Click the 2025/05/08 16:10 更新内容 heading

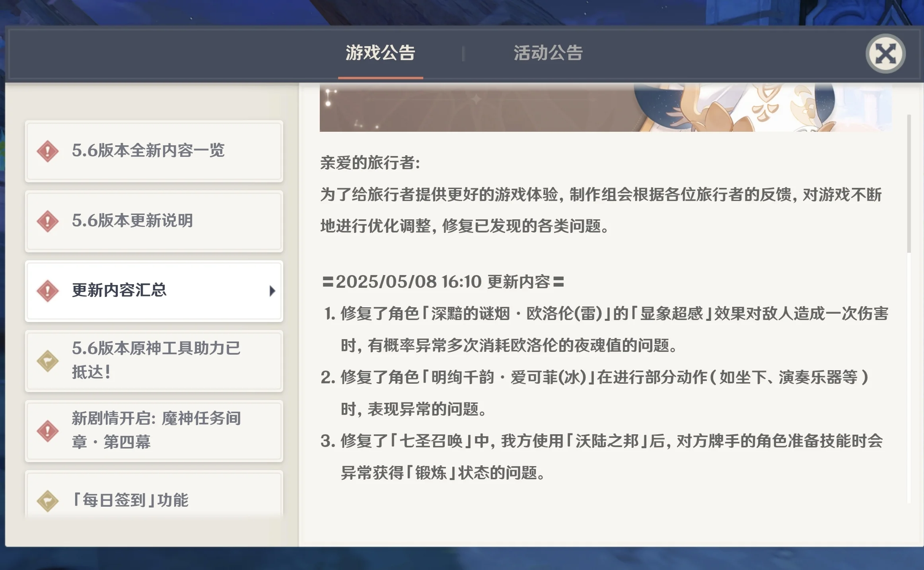443,282
